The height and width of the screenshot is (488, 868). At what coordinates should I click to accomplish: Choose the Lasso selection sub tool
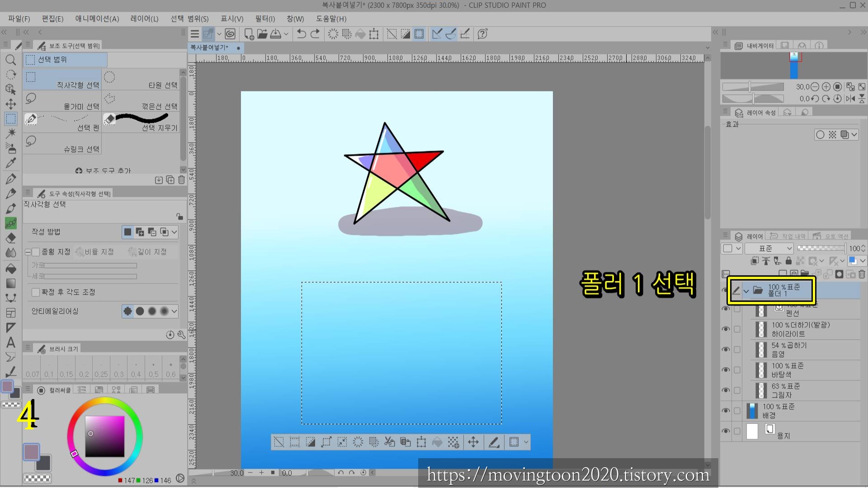click(x=62, y=100)
